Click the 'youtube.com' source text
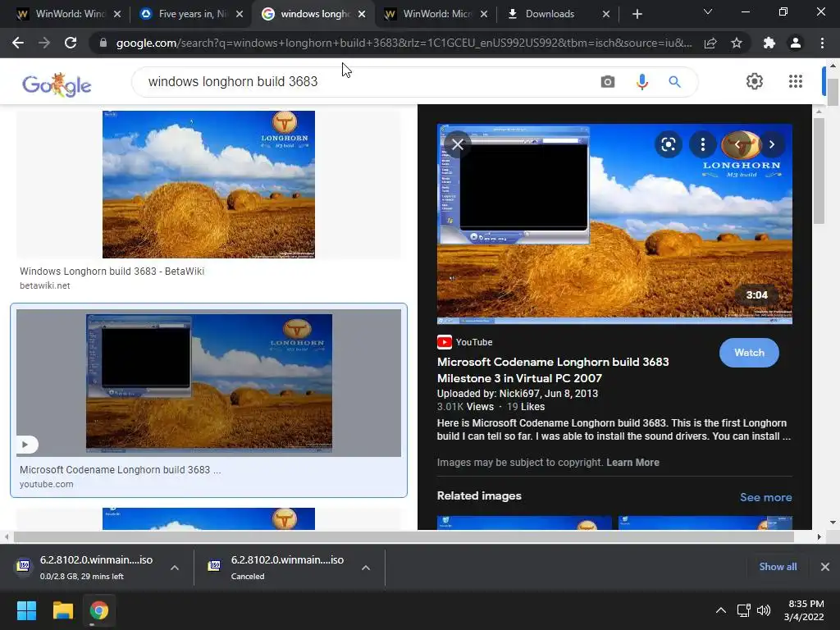The width and height of the screenshot is (840, 630). (x=47, y=484)
